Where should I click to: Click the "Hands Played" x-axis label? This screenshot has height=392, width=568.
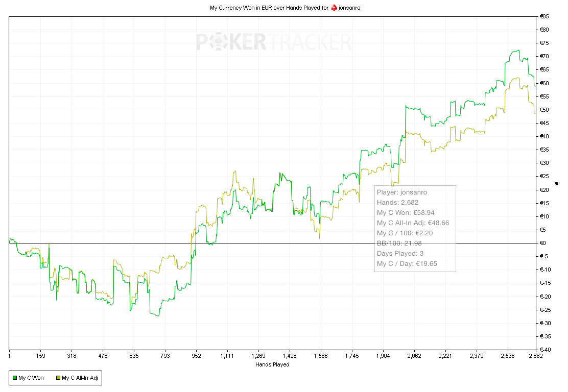[x=272, y=364]
